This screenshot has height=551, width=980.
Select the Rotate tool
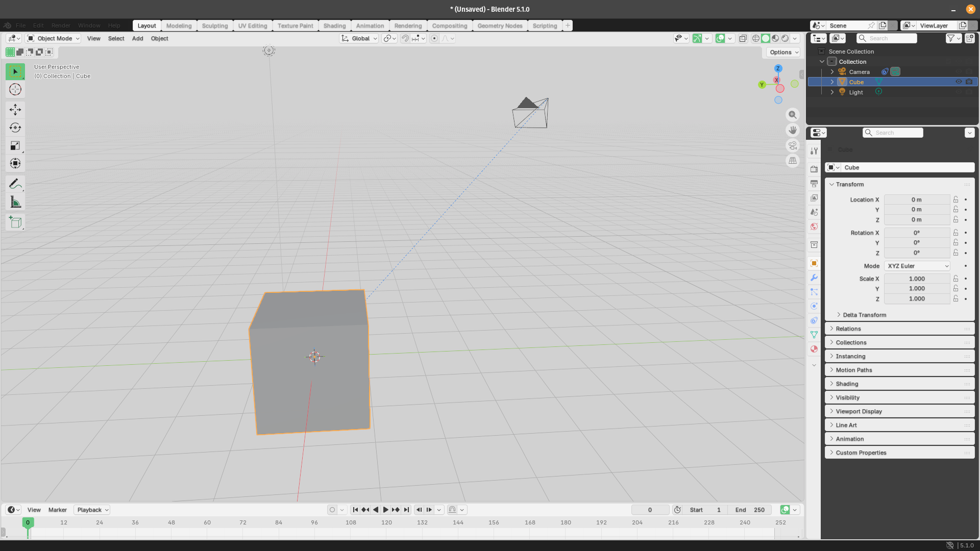click(x=15, y=128)
